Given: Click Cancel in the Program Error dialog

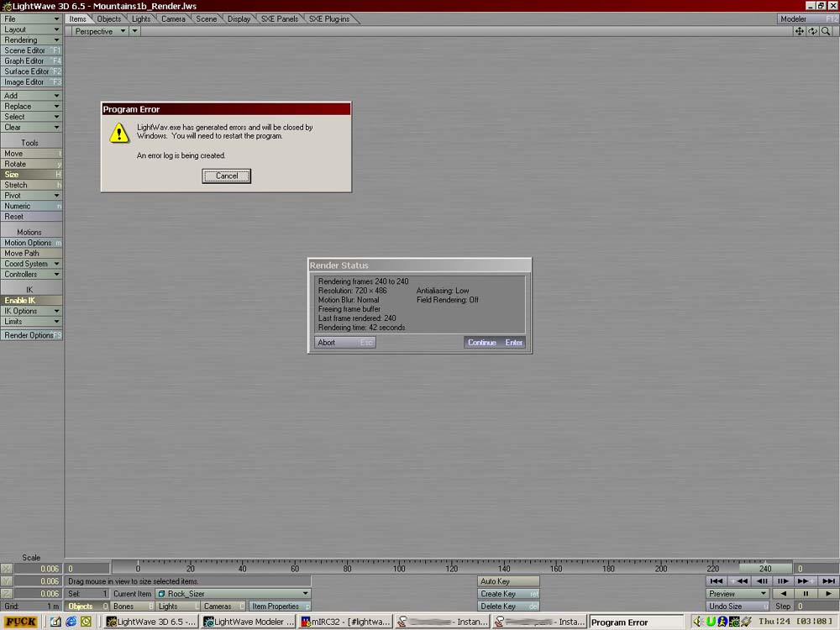Looking at the screenshot, I should 226,176.
